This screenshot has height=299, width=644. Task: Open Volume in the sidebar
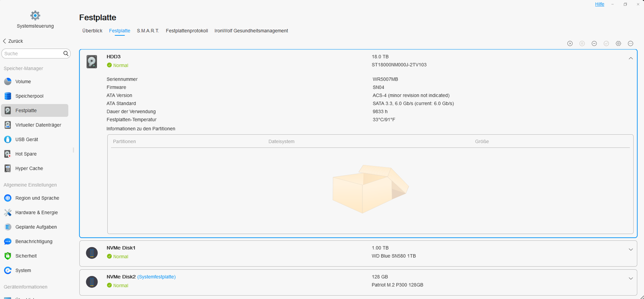35,82
